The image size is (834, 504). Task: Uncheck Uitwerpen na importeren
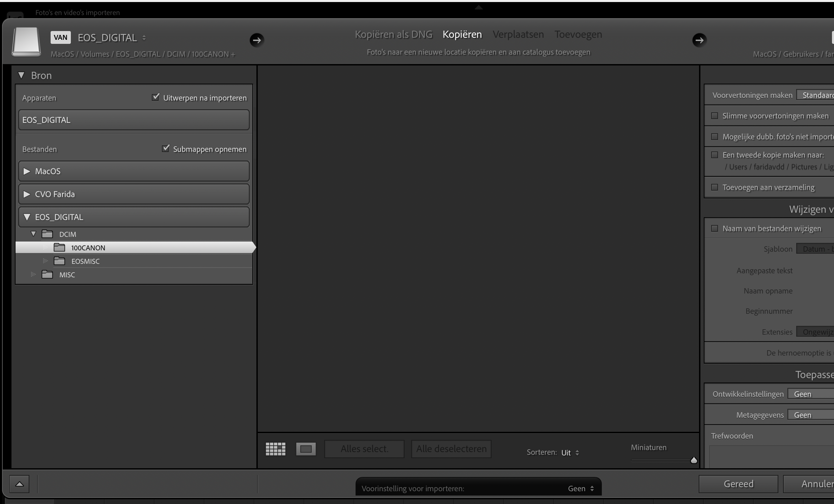(155, 97)
